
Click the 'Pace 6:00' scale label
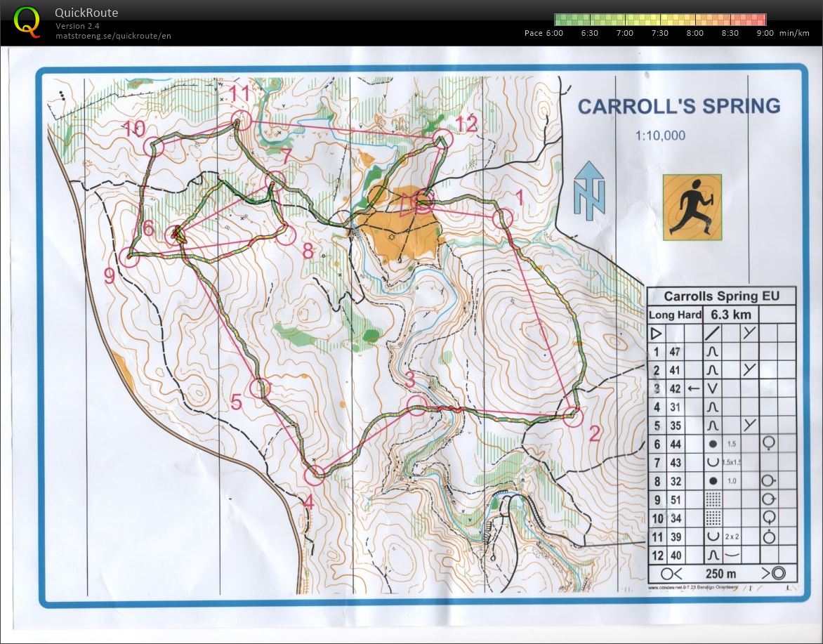(x=544, y=33)
